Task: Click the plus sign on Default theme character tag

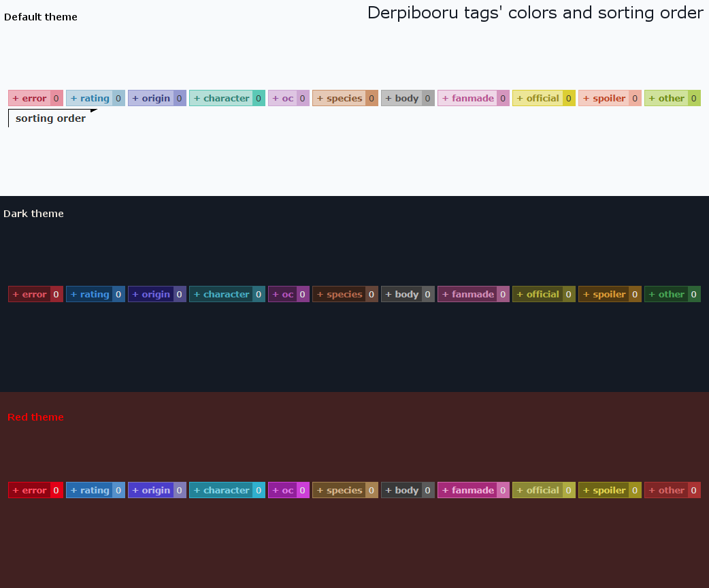Action: click(197, 98)
